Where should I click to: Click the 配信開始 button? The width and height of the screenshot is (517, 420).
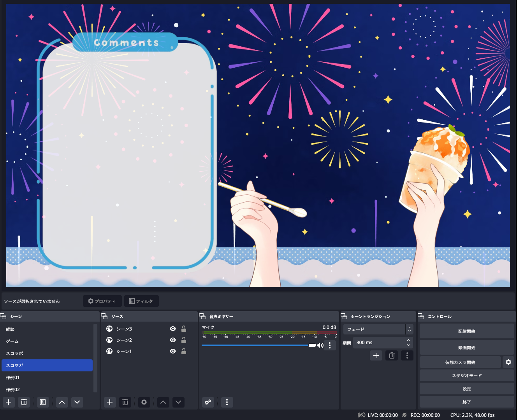466,331
